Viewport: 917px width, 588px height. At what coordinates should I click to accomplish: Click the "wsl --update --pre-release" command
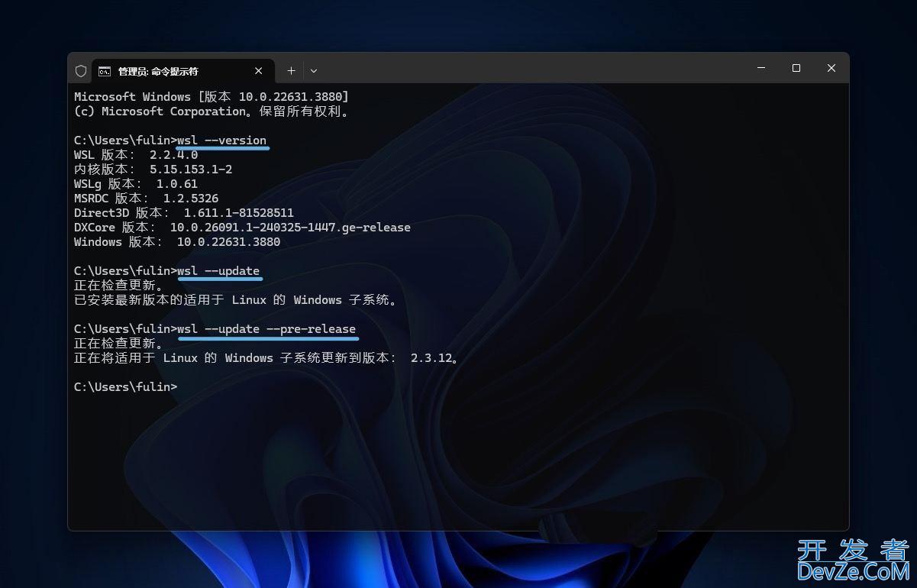[x=266, y=329]
